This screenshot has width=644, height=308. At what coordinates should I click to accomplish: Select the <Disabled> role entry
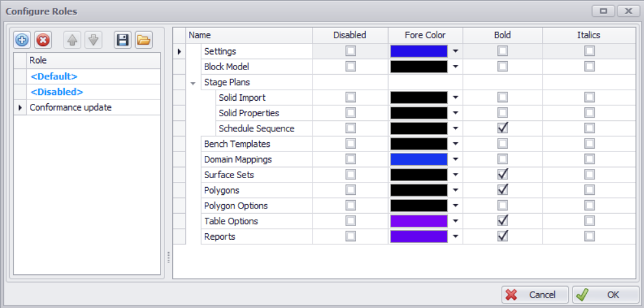[x=57, y=92]
